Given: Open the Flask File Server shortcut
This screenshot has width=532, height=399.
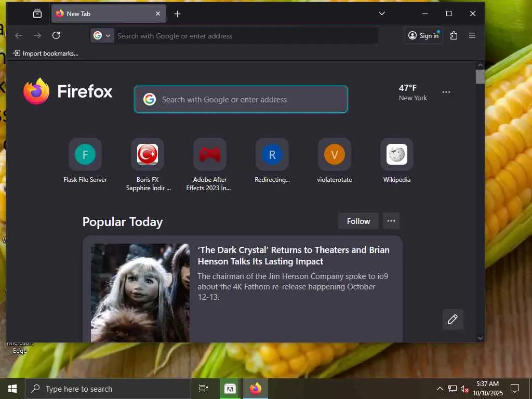Looking at the screenshot, I should tap(85, 161).
